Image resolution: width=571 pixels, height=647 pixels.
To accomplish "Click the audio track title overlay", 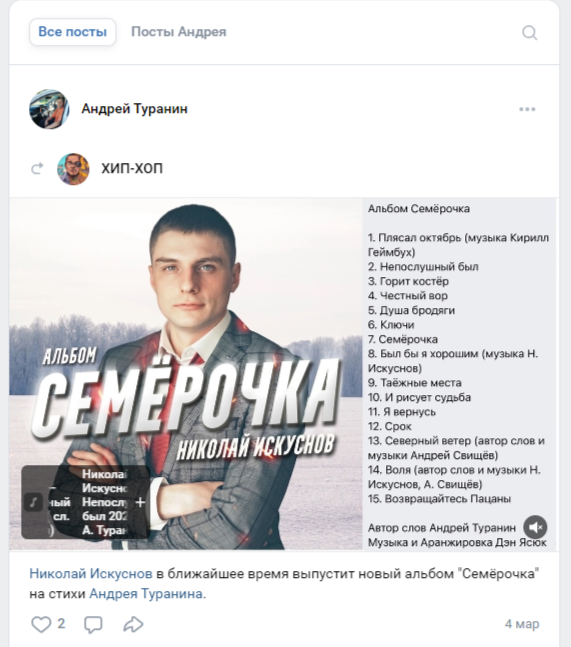I will 104,502.
